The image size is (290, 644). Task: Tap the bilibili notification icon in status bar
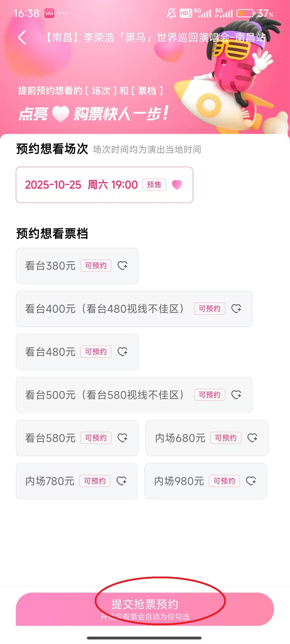(49, 13)
